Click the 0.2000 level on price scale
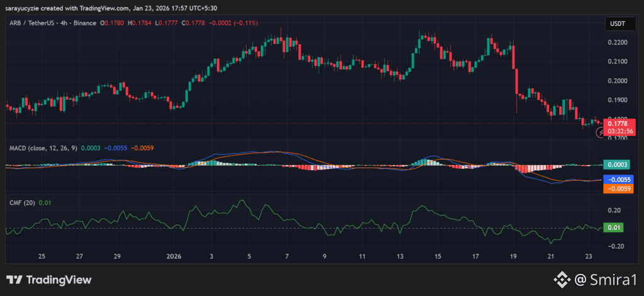This screenshot has width=644, height=296. click(x=616, y=81)
